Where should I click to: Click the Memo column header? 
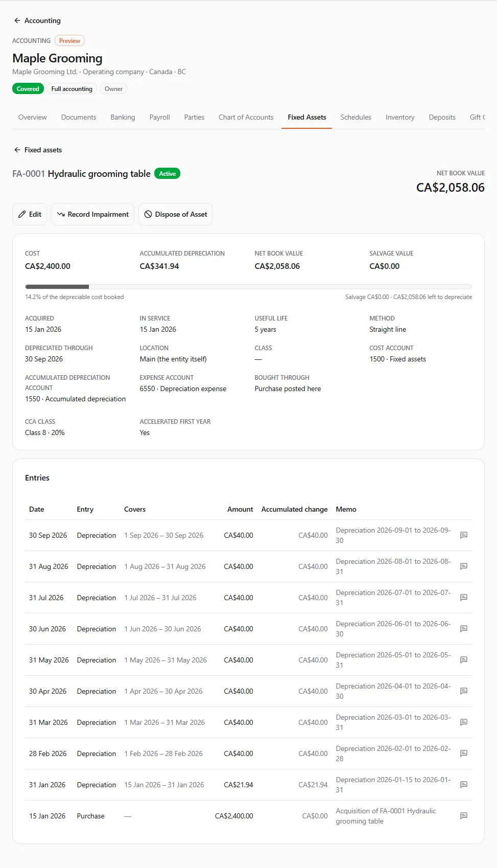coord(346,509)
